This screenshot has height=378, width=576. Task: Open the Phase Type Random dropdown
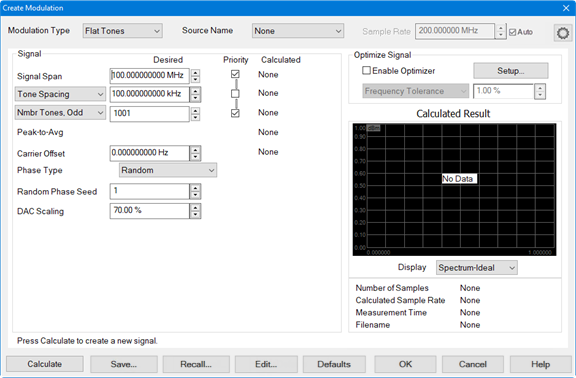coord(168,170)
